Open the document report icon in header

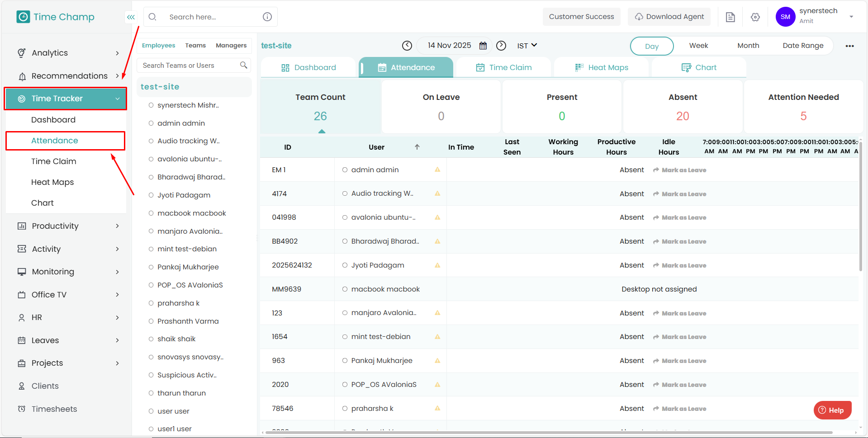coord(730,17)
